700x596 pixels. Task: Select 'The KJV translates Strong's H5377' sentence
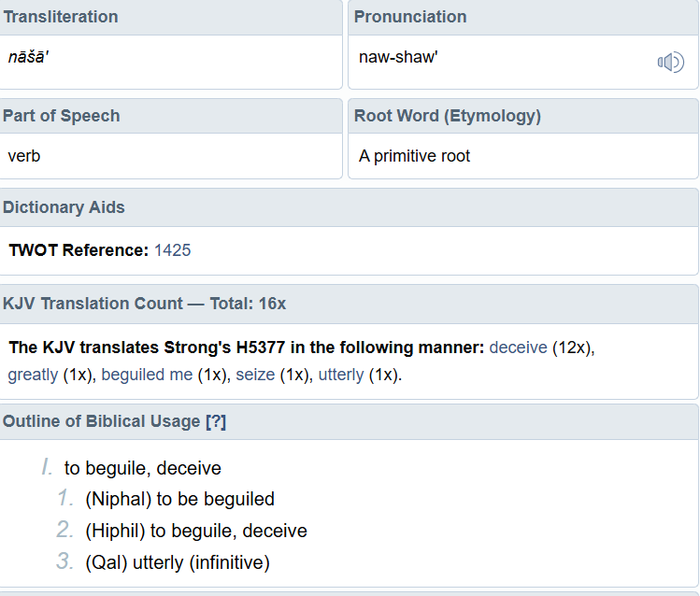click(x=247, y=348)
